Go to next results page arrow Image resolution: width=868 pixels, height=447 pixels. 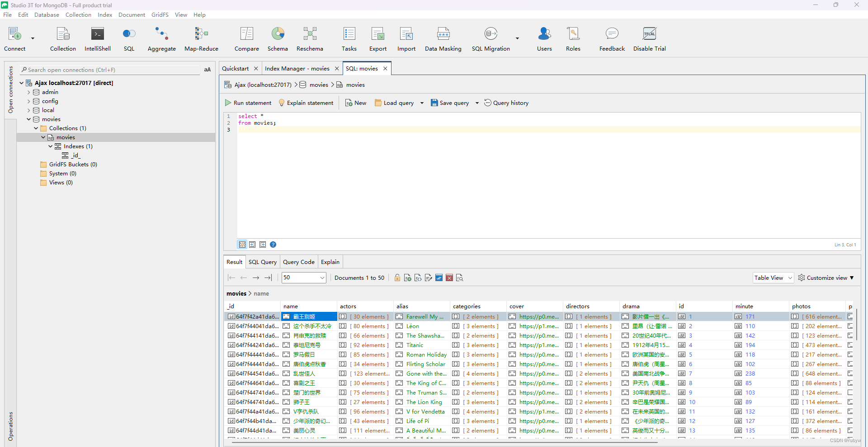tap(256, 278)
